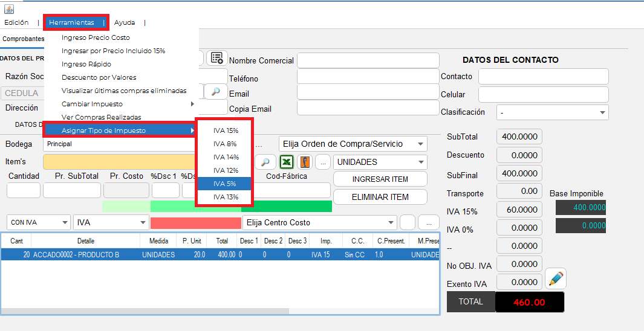Click the INGRESAR ITEM button
The height and width of the screenshot is (331, 644).
[380, 179]
